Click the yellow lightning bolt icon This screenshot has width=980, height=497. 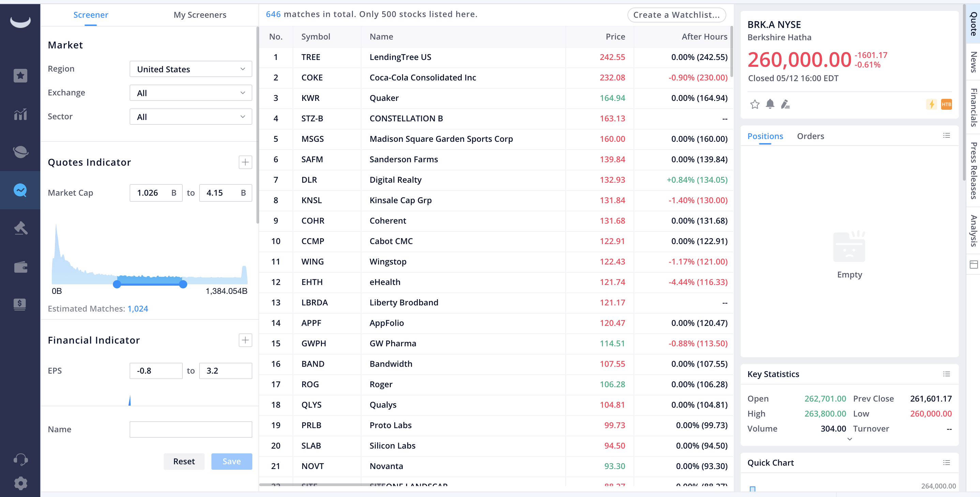pos(931,104)
